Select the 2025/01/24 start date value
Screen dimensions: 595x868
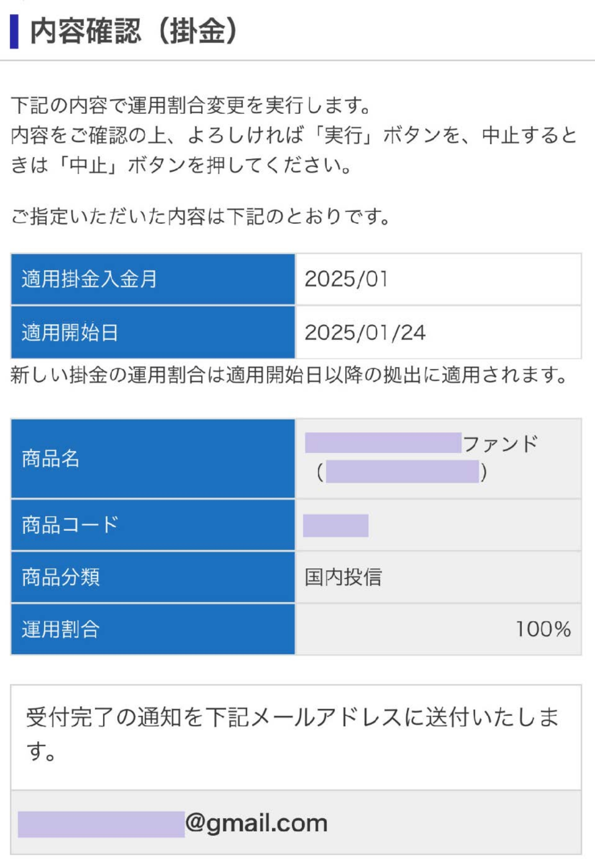click(365, 332)
